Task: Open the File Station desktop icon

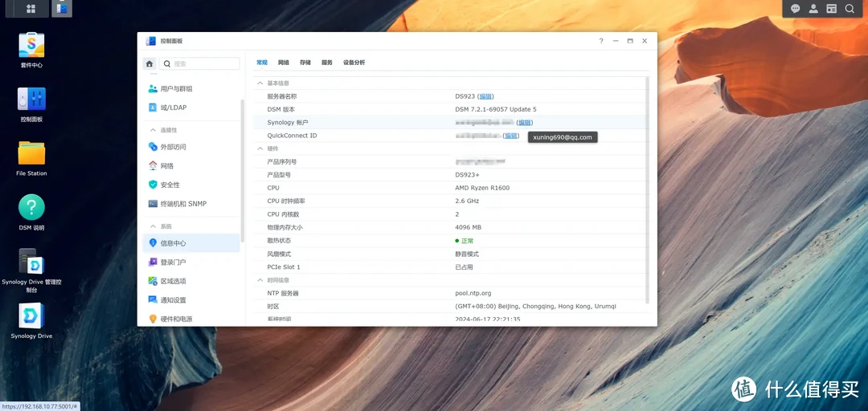Action: pyautogui.click(x=31, y=153)
